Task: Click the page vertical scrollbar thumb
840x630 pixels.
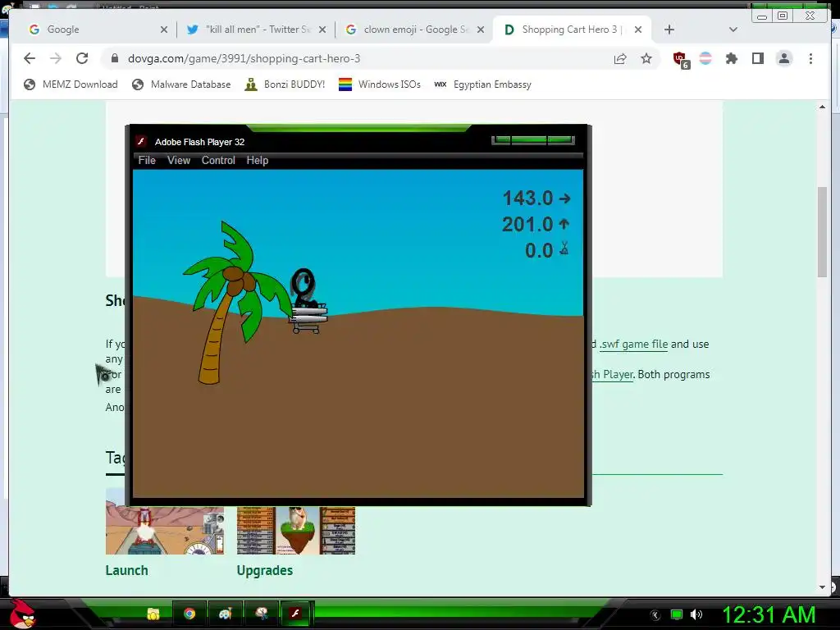Action: point(822,231)
